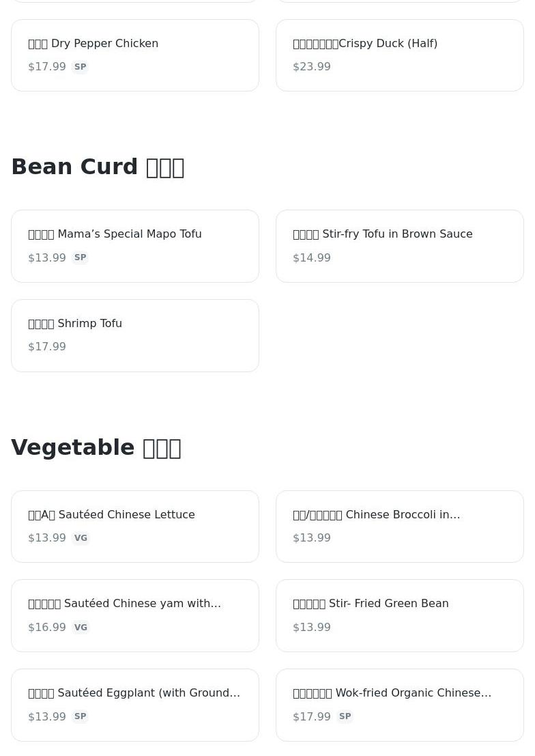Open Stir-fry Tofu in Brown Sauce
Viewport: 535px width, 756px height.
[x=400, y=246]
